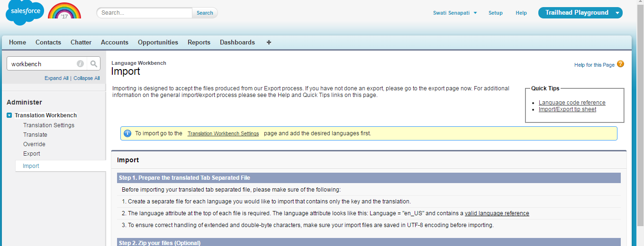Click Expand All in sidebar
644x246 pixels.
(56, 78)
